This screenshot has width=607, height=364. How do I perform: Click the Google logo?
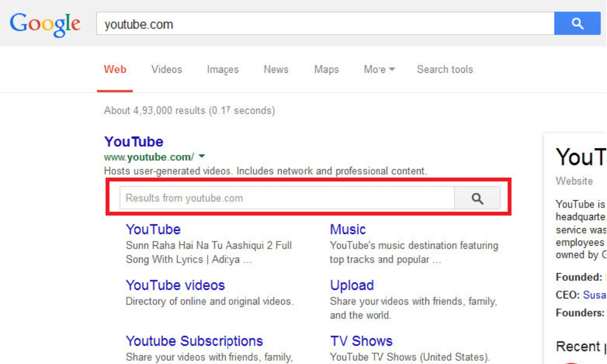pos(45,25)
